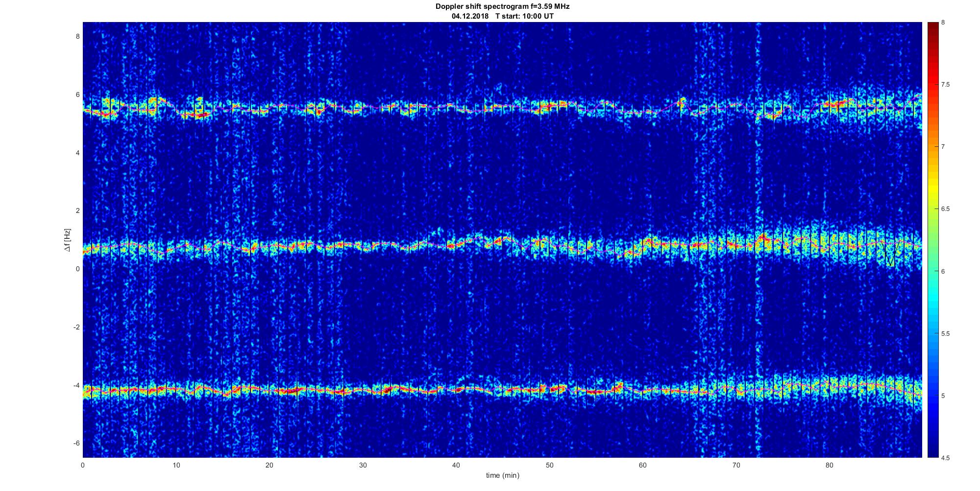The image size is (980, 491).
Task: Click the x-axis tick label '80'
Action: (x=829, y=466)
